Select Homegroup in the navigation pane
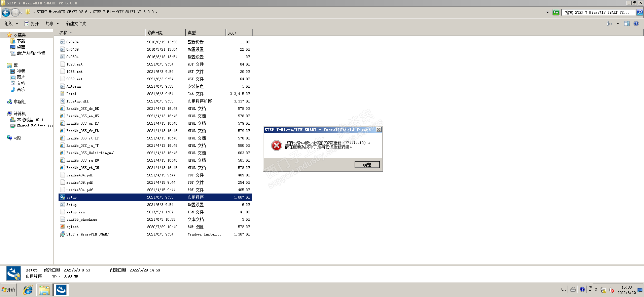 click(16, 101)
